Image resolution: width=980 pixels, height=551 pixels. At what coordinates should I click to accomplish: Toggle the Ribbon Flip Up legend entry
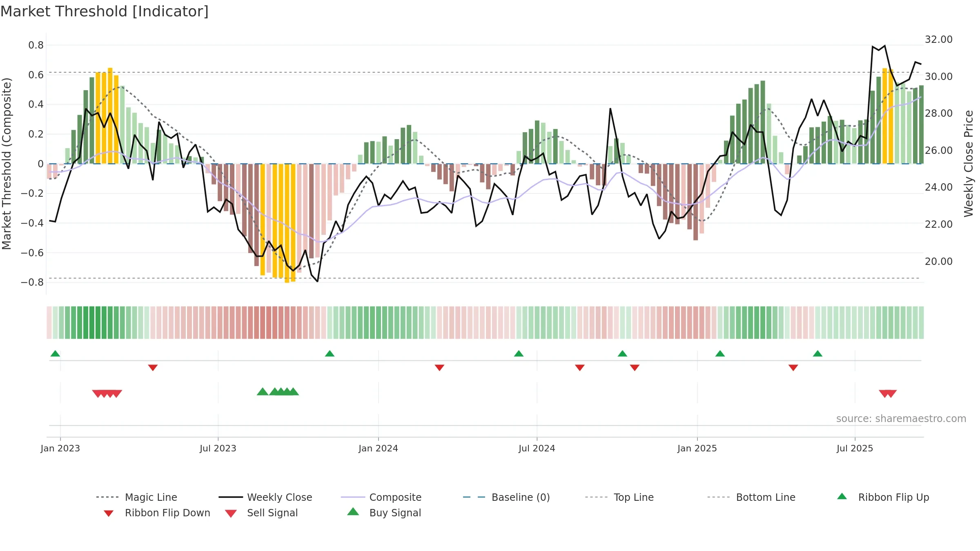pos(883,497)
